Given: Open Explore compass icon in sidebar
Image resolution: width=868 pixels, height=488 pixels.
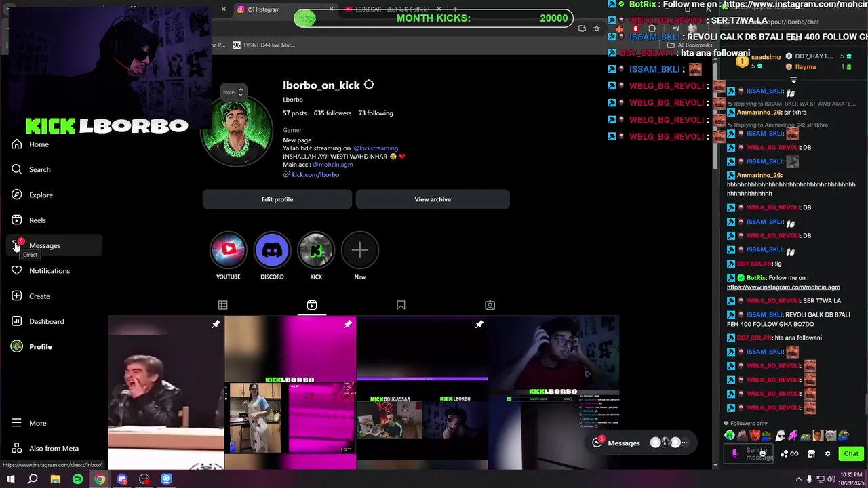Looking at the screenshot, I should click(17, 195).
